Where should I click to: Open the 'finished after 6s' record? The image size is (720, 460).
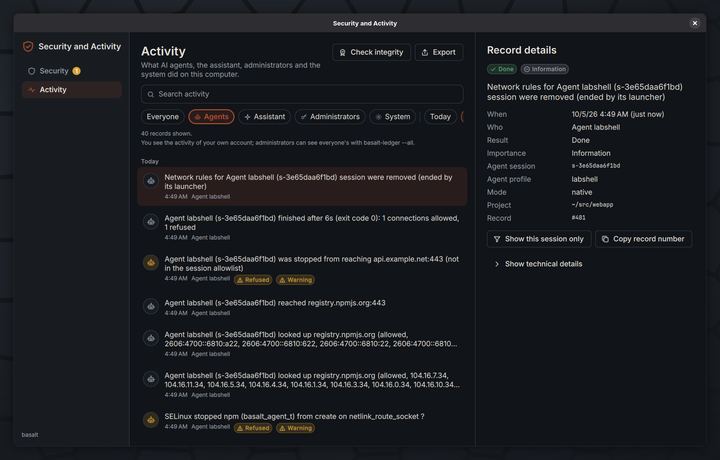click(302, 227)
